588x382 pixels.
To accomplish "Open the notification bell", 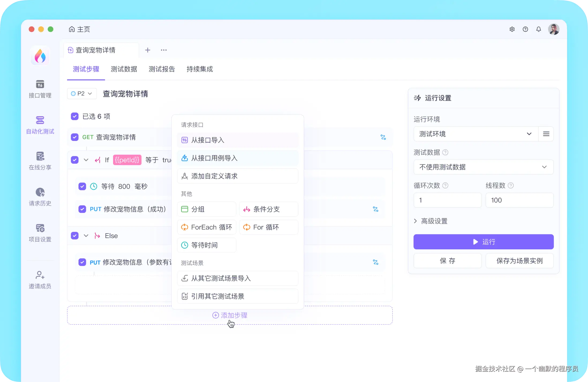I will [538, 29].
